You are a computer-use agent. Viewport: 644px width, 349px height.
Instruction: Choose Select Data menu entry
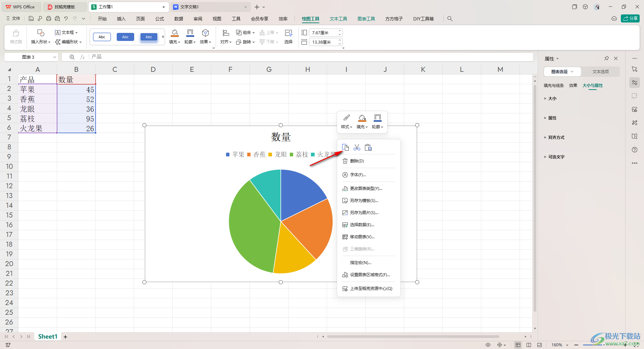pos(369,225)
